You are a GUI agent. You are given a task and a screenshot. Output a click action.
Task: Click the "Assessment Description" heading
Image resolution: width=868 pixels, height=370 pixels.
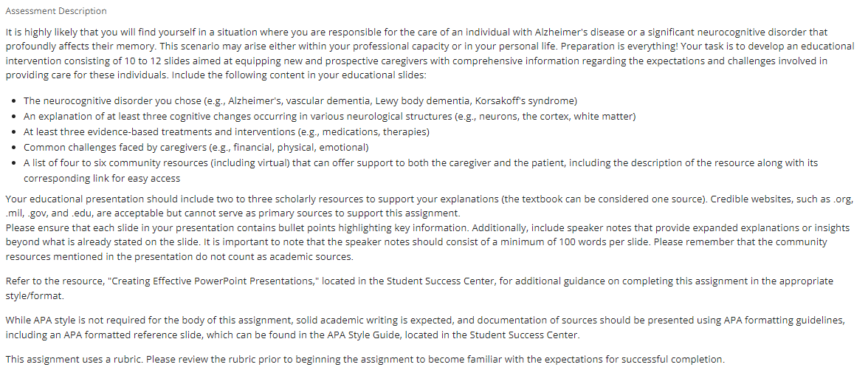coord(56,11)
